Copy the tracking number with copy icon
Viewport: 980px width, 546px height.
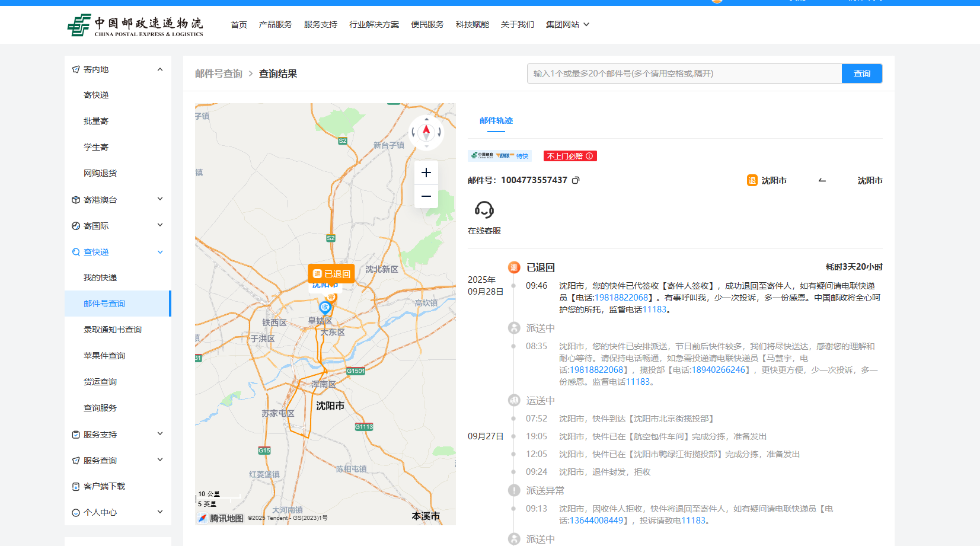pyautogui.click(x=576, y=180)
